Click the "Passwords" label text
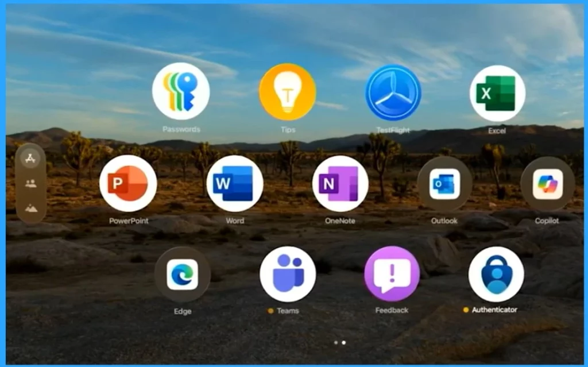Viewport: 588px width, 367px height. pyautogui.click(x=181, y=129)
